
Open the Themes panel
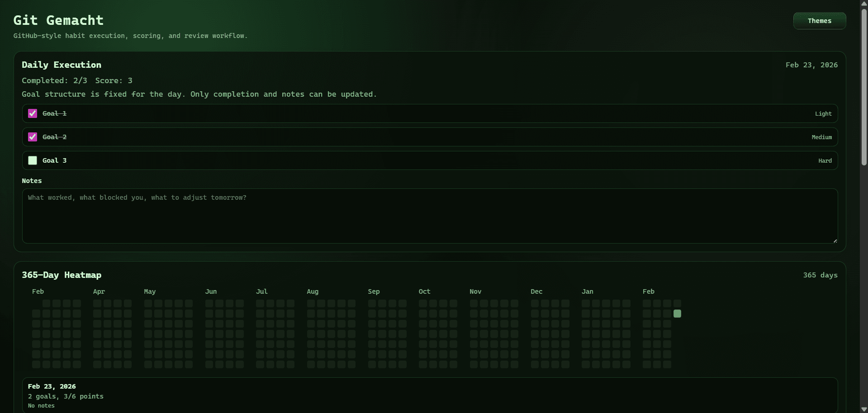(x=819, y=20)
